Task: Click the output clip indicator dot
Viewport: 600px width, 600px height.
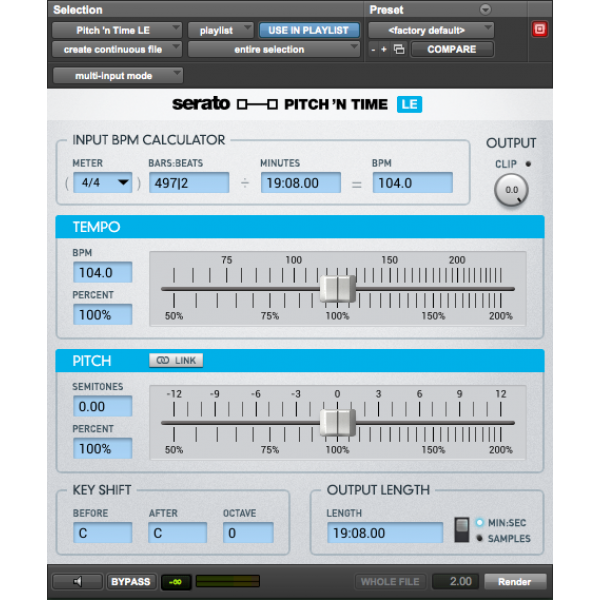Action: click(x=528, y=164)
